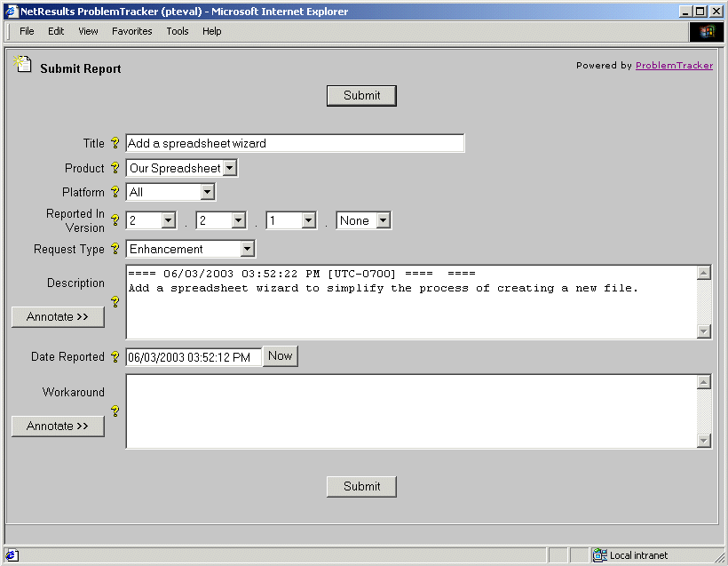The height and width of the screenshot is (566, 728).
Task: Click help icon next to Date Reported
Action: click(115, 357)
